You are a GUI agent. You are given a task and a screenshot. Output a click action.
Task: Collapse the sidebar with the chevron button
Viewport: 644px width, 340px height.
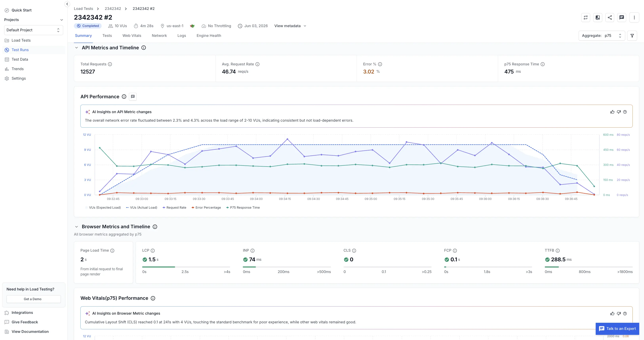click(x=67, y=4)
